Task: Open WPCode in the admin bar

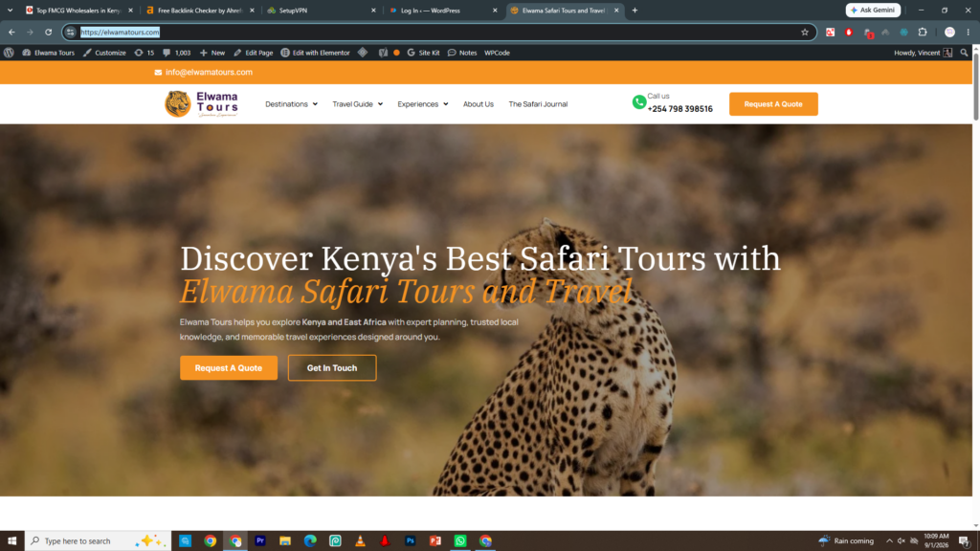Action: 497,54
